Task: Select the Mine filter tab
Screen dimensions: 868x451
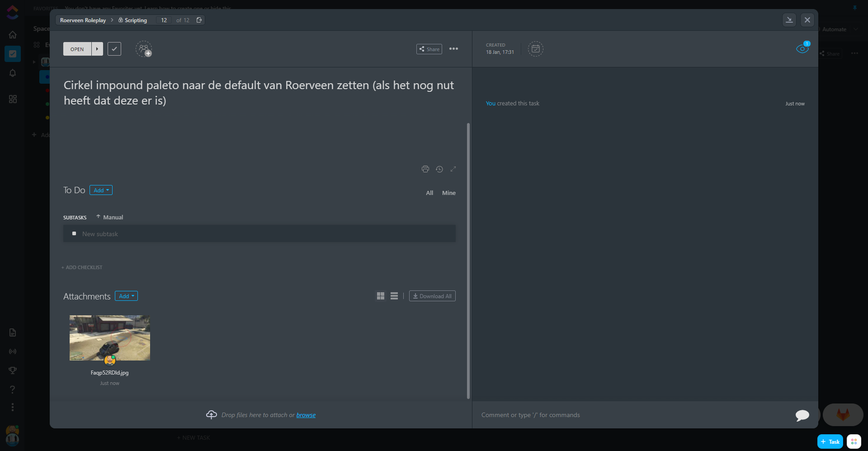Action: (x=448, y=193)
